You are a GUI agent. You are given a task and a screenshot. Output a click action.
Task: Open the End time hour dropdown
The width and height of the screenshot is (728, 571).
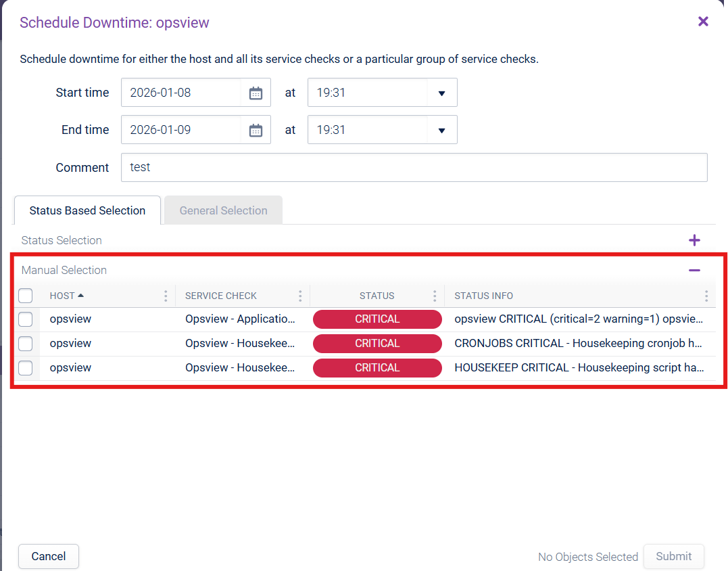pos(441,131)
